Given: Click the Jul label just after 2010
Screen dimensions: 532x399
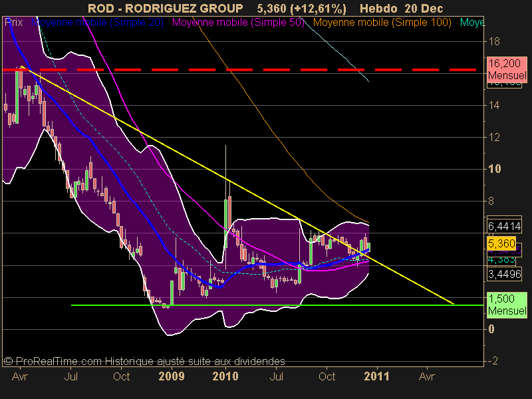Looking at the screenshot, I should (x=276, y=376).
